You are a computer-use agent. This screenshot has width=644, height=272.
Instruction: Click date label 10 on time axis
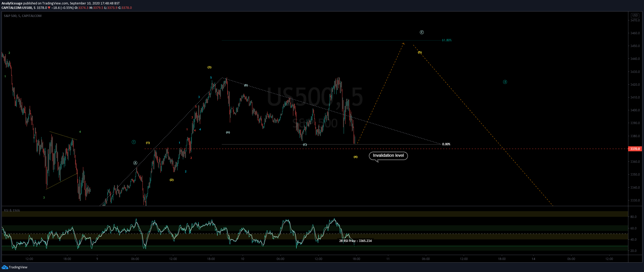point(242,259)
